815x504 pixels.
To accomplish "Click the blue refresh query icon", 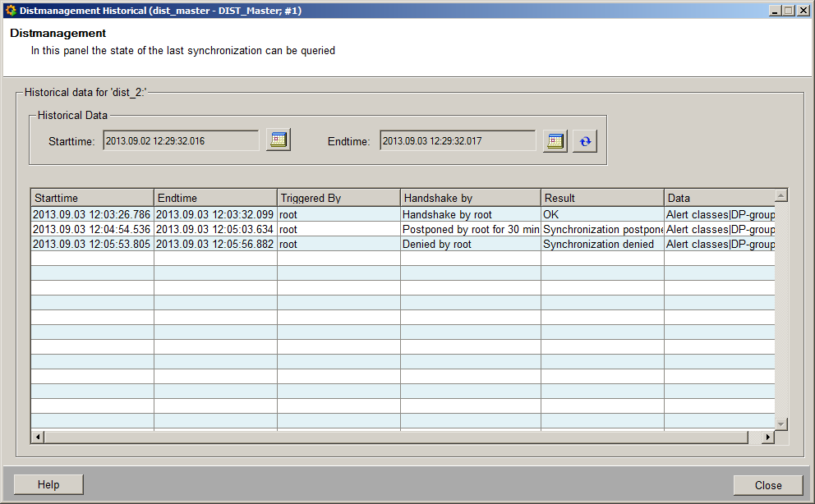I will click(585, 140).
